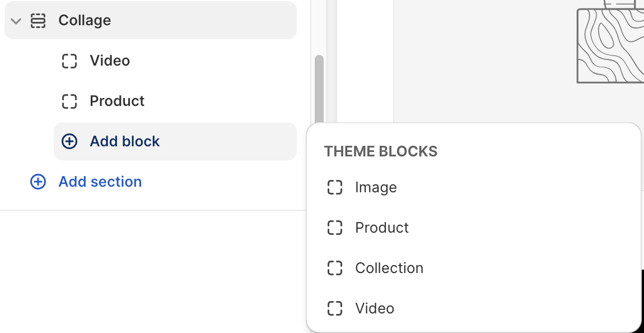This screenshot has height=333, width=644.
Task: Select the Video block under Collage
Action: point(110,61)
